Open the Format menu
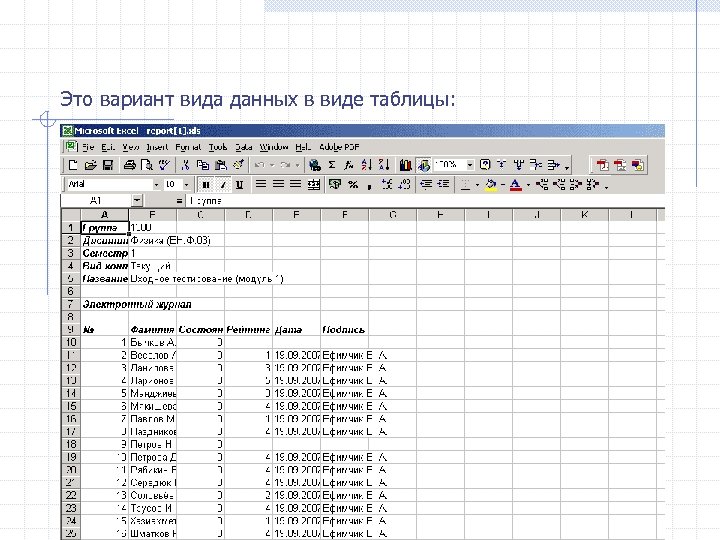720x540 pixels. pos(188,147)
